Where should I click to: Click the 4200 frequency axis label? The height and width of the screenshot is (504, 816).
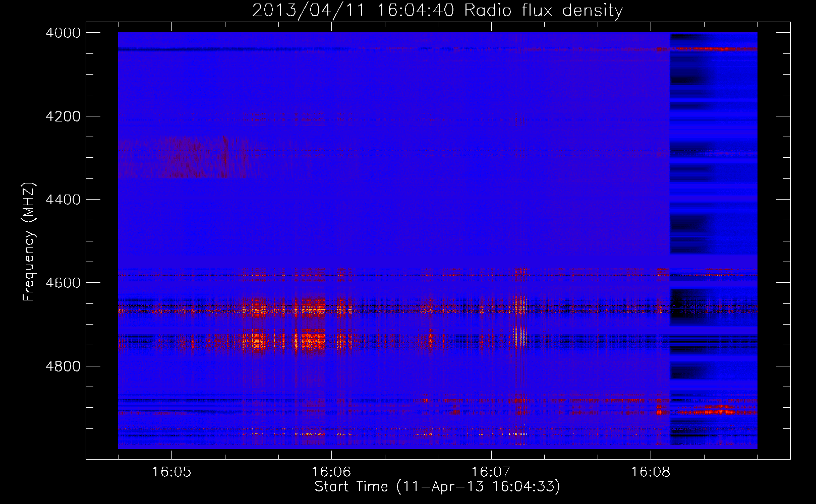(63, 116)
